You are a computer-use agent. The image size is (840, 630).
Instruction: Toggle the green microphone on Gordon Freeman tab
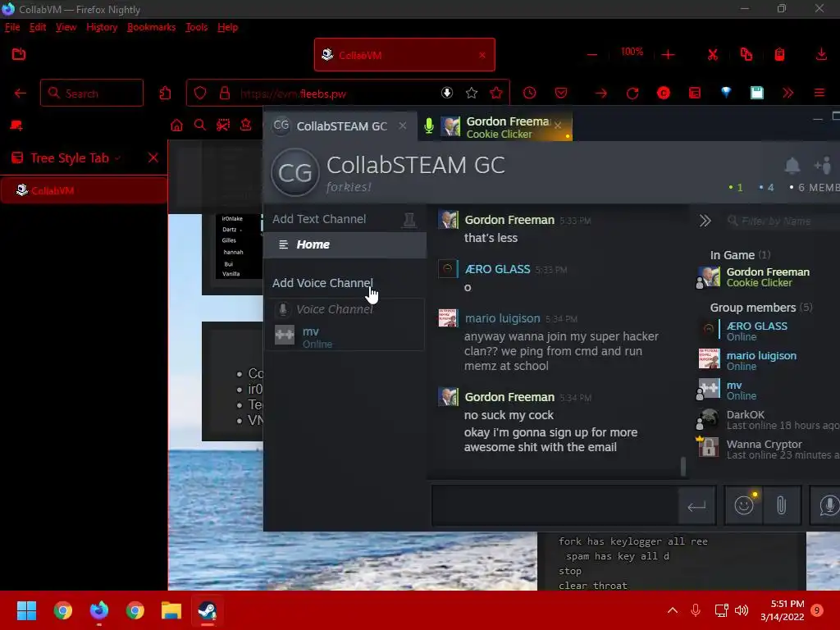(428, 126)
